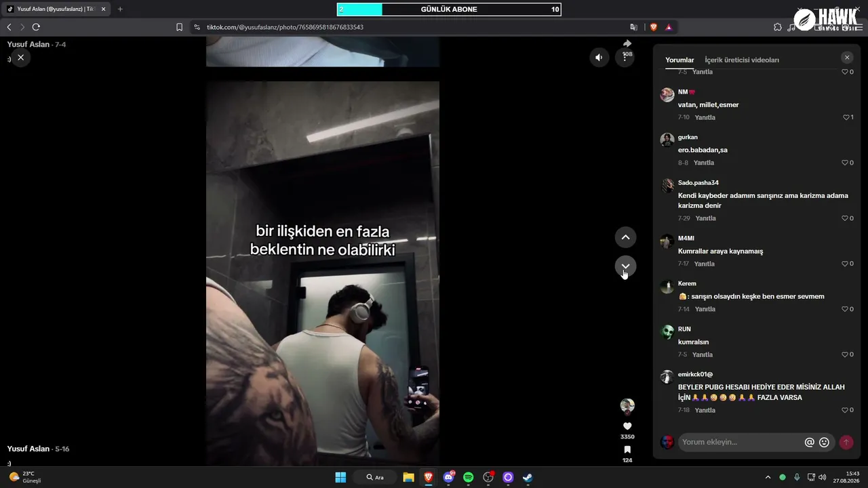Expand the hidden system tray icons
The image size is (868, 488).
coord(768,477)
